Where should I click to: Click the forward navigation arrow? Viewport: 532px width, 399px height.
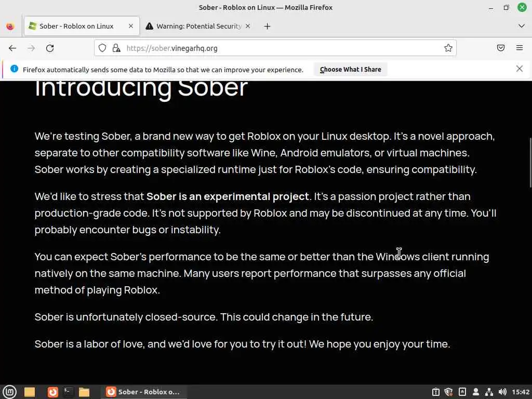point(31,48)
